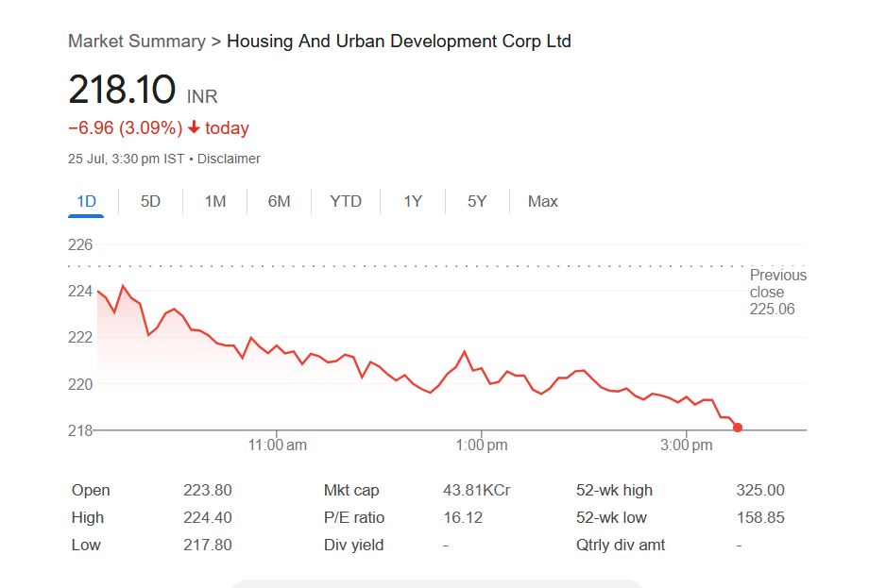Click the red down arrow icon
Screen dimensions: 869x588
194,128
